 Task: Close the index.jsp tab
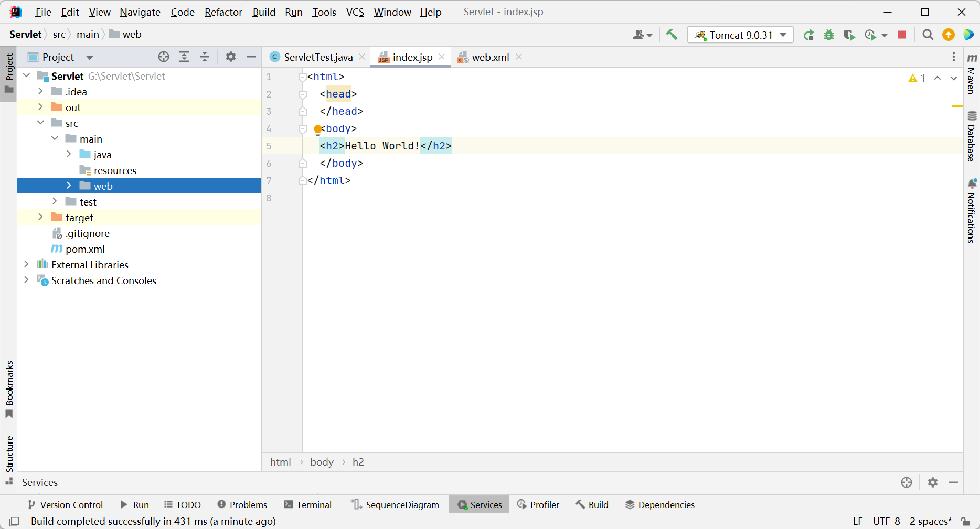(x=442, y=57)
